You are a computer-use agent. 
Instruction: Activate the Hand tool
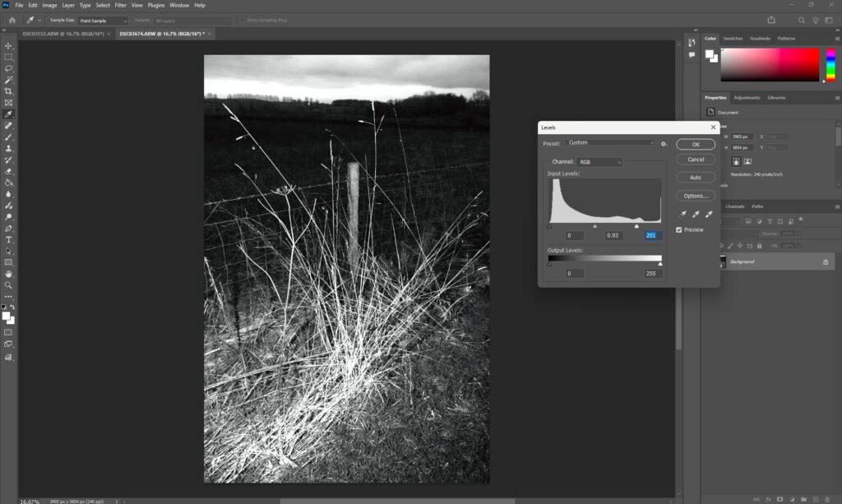[x=8, y=274]
